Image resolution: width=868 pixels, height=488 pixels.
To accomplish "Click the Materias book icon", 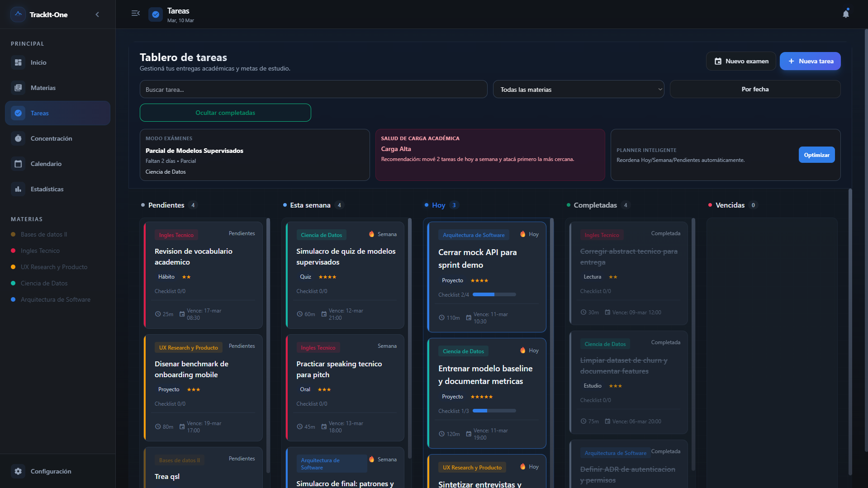I will tap(18, 88).
